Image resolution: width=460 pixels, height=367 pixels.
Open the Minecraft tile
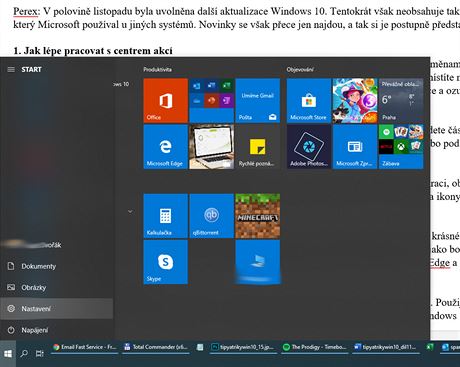click(x=258, y=216)
